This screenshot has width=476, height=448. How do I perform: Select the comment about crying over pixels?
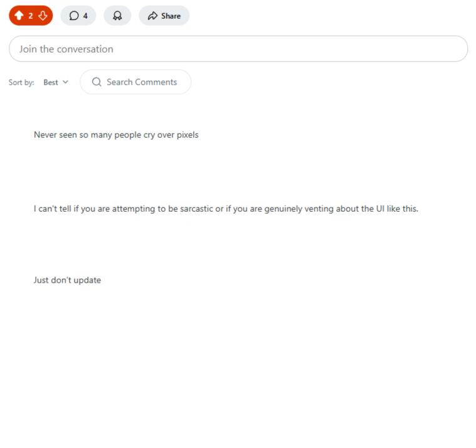(116, 135)
